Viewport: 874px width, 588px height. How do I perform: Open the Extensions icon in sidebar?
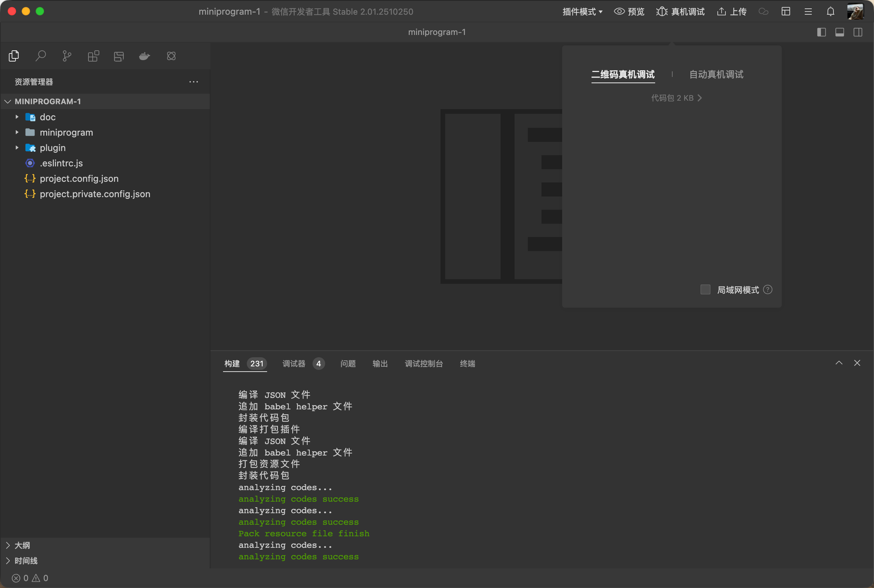click(x=93, y=56)
